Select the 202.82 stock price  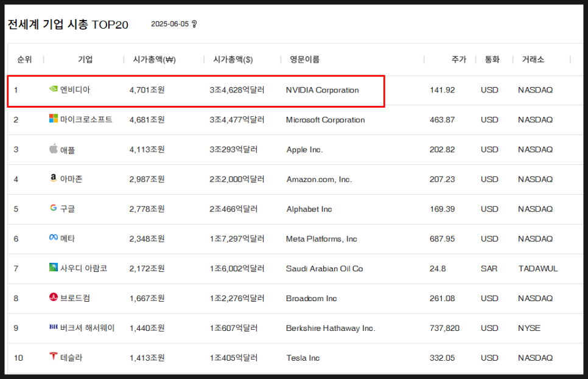coord(442,150)
